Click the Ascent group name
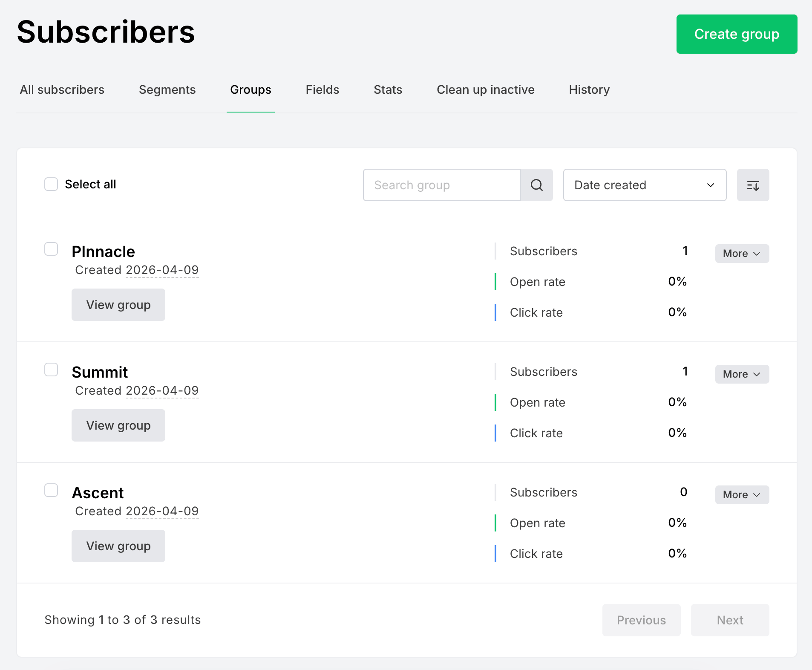This screenshot has height=670, width=812. click(98, 493)
